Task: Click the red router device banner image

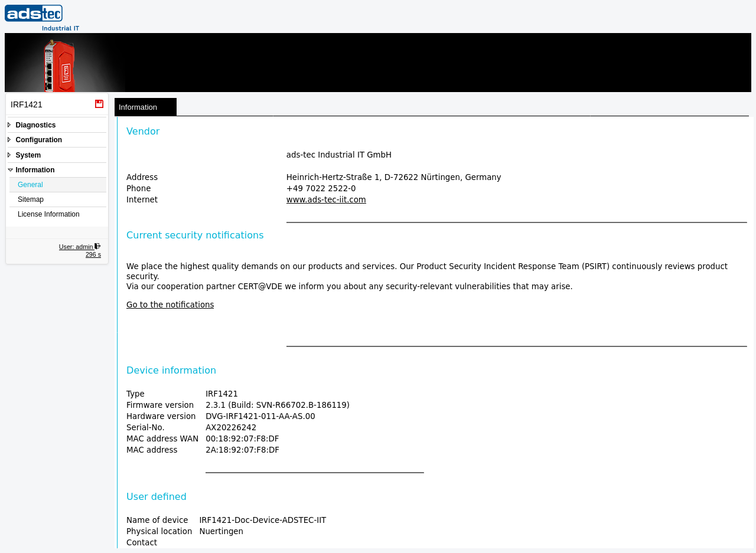Action: click(65, 63)
